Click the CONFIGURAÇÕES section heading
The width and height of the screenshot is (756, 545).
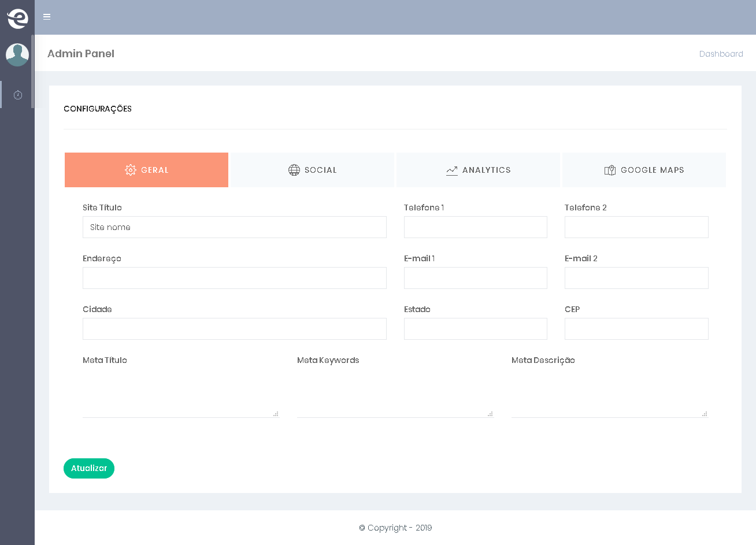click(98, 109)
